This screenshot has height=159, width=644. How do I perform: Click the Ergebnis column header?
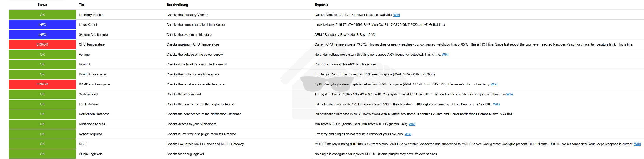coord(321,5)
